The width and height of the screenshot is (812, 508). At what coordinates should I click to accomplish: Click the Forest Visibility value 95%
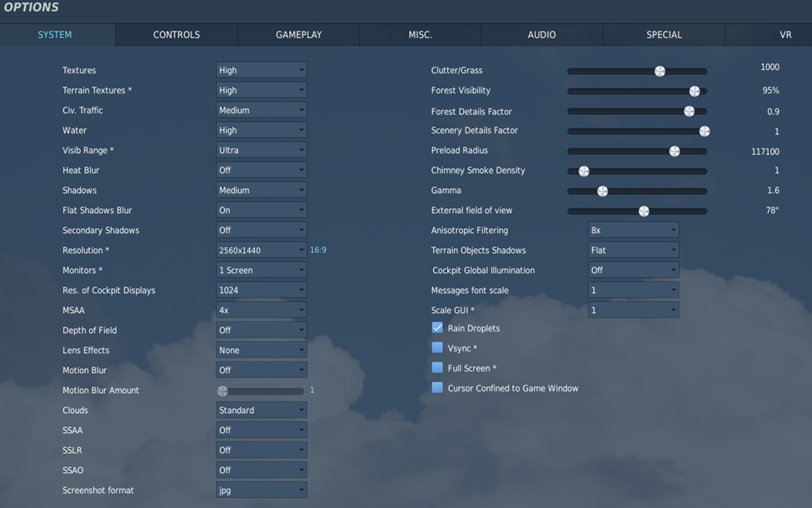(770, 90)
